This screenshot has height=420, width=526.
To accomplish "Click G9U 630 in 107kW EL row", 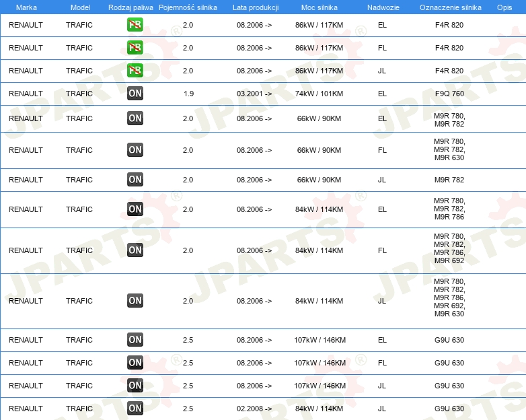I will 449,340.
